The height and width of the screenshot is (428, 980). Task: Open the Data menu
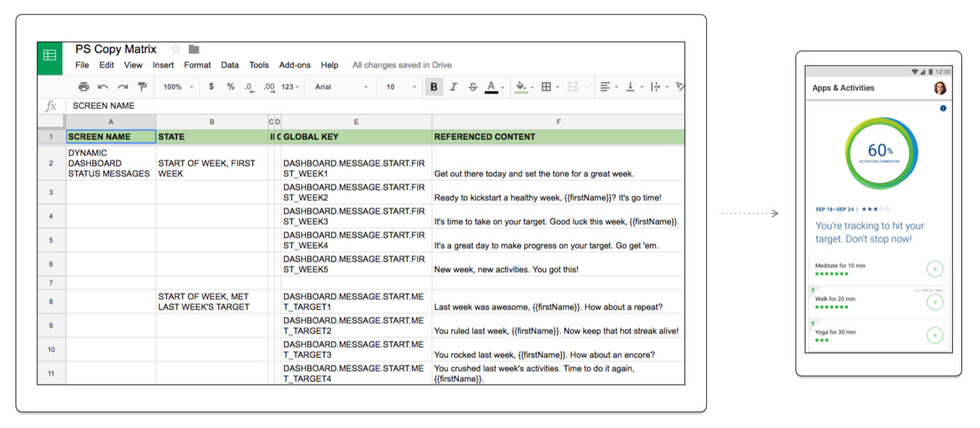(229, 65)
